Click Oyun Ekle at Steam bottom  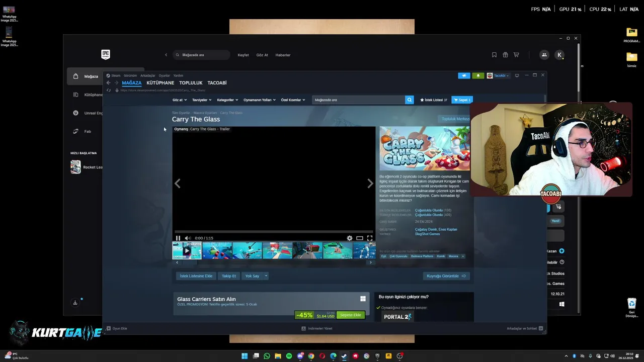tap(117, 328)
